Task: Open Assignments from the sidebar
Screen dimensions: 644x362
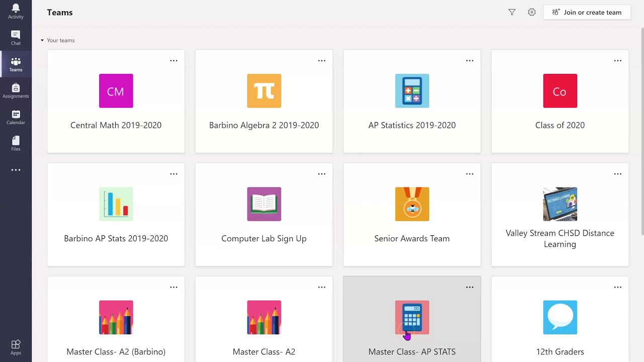Action: click(x=16, y=91)
